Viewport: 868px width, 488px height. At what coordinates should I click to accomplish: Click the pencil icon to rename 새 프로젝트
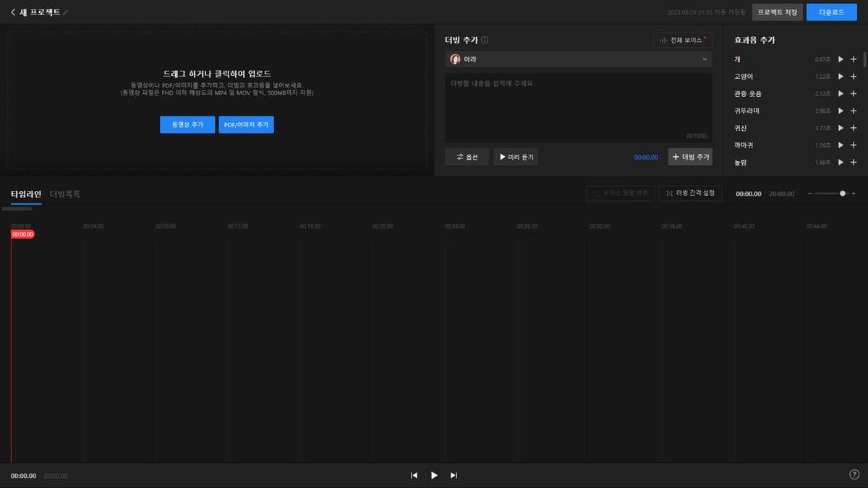(66, 12)
